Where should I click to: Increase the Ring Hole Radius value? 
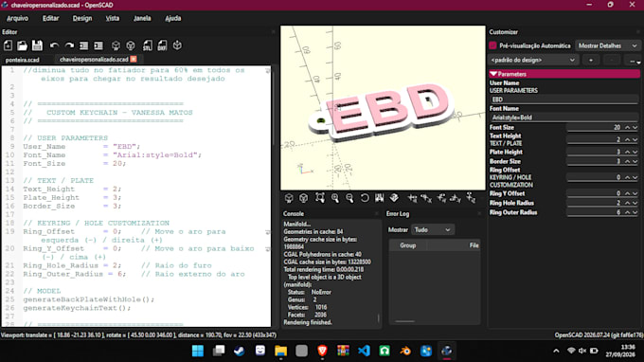click(x=628, y=203)
